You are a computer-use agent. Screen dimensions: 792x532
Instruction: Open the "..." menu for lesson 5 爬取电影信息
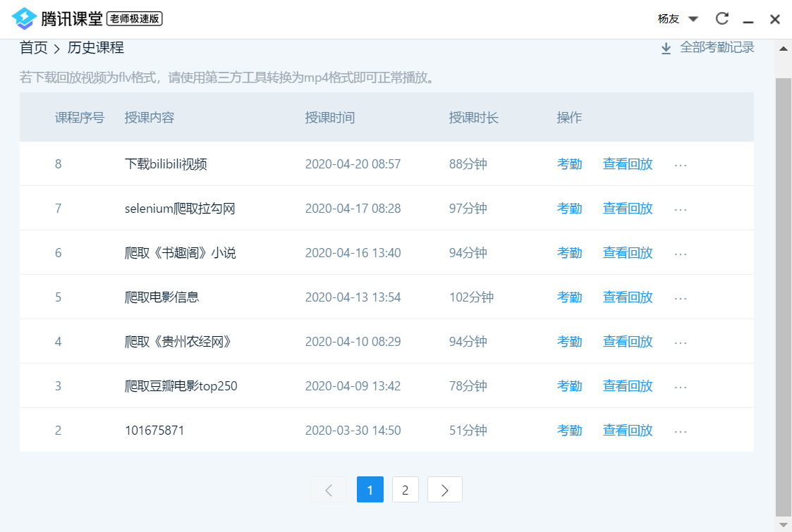680,297
